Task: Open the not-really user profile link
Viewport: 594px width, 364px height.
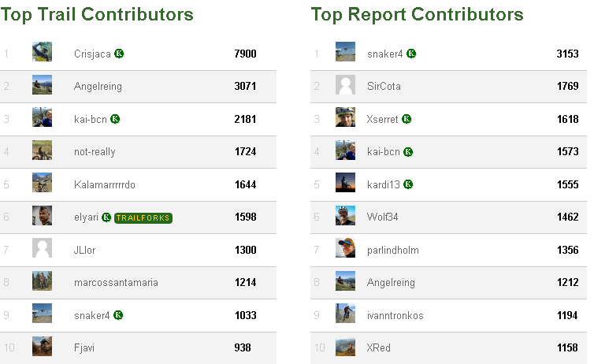Action: [94, 152]
